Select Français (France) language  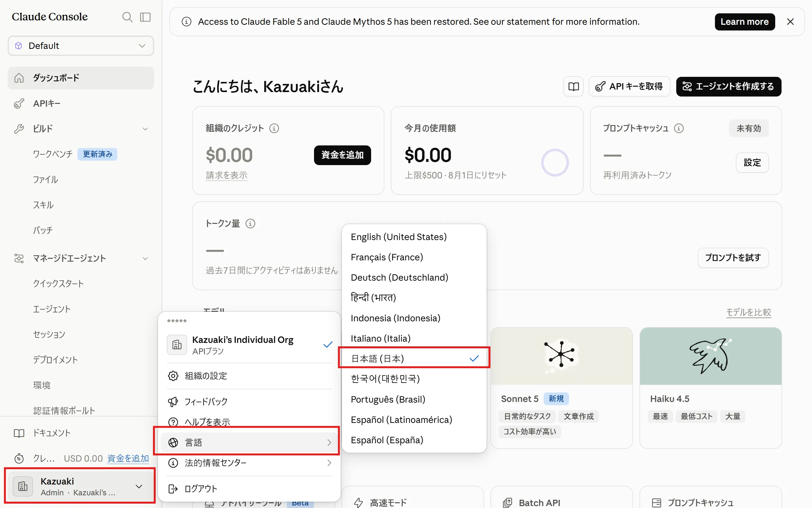[x=414, y=257]
